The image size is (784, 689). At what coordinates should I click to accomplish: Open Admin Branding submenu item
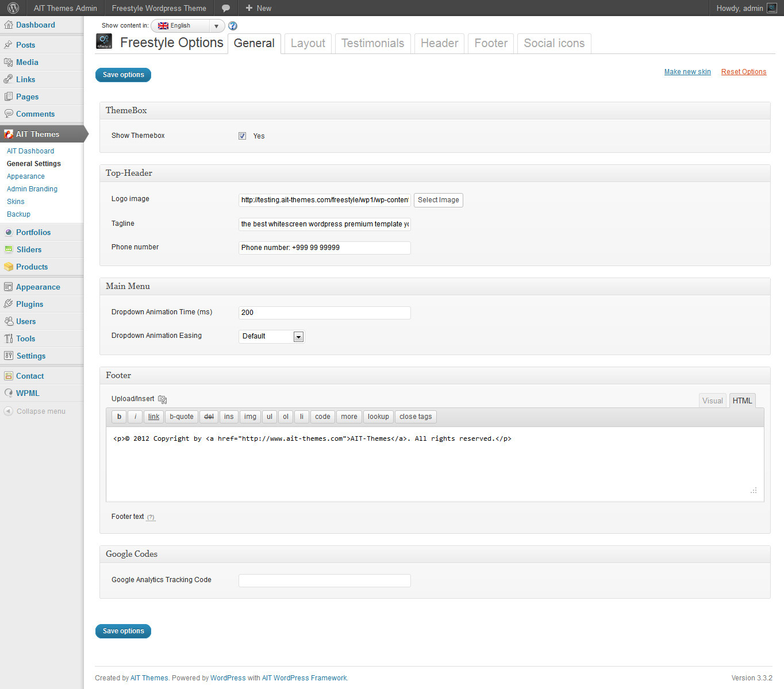tap(32, 189)
